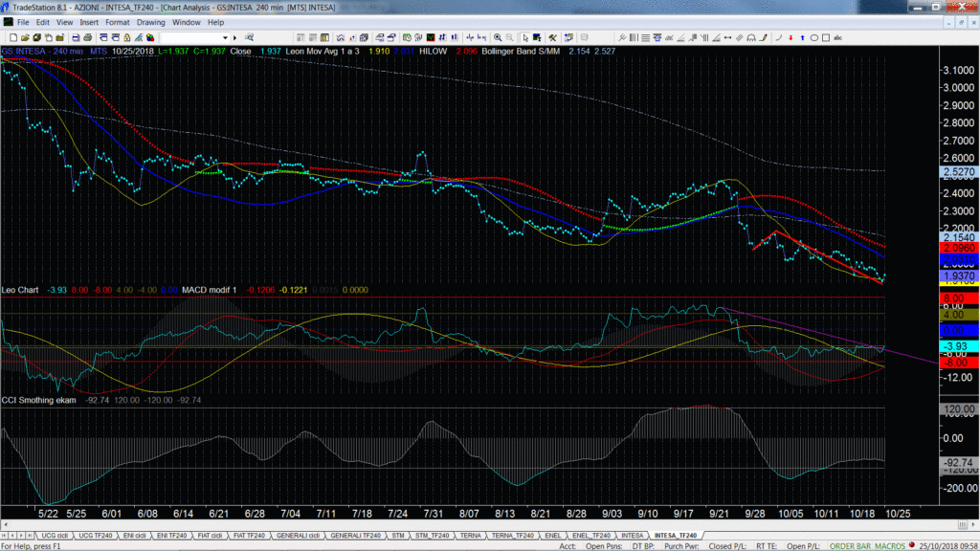Click the search chart magnifier icon
980x551 pixels.
(x=250, y=37)
